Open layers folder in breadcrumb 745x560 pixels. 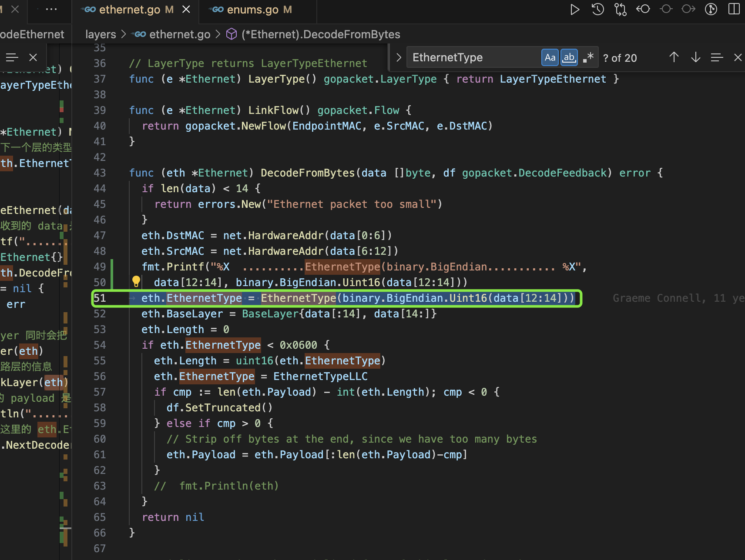point(101,34)
